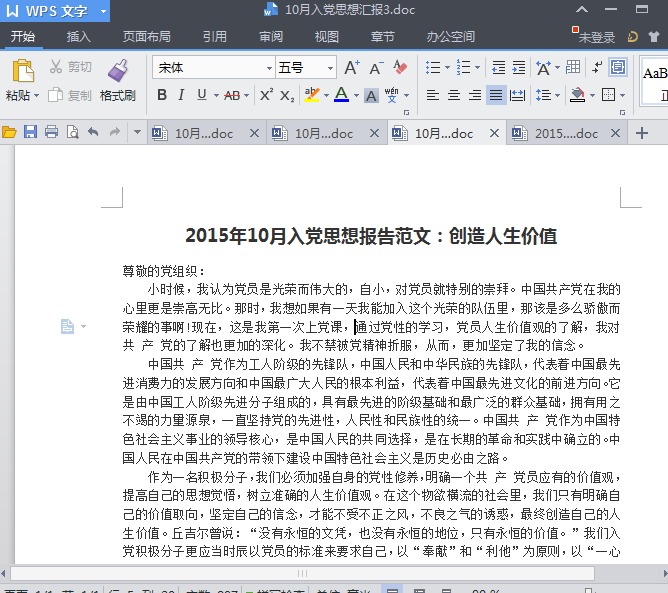Screen dimensions: 668x593
Task: Open the table insert grid icon
Action: click(x=573, y=67)
